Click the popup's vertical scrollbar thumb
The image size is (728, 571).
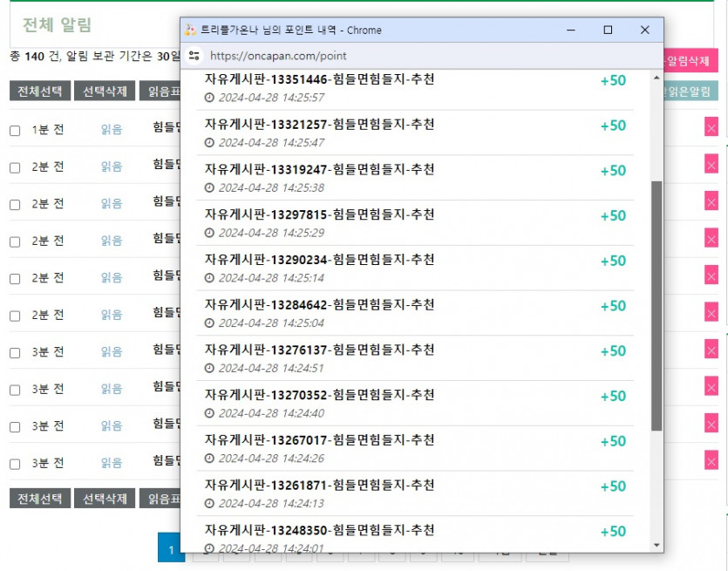point(657,305)
